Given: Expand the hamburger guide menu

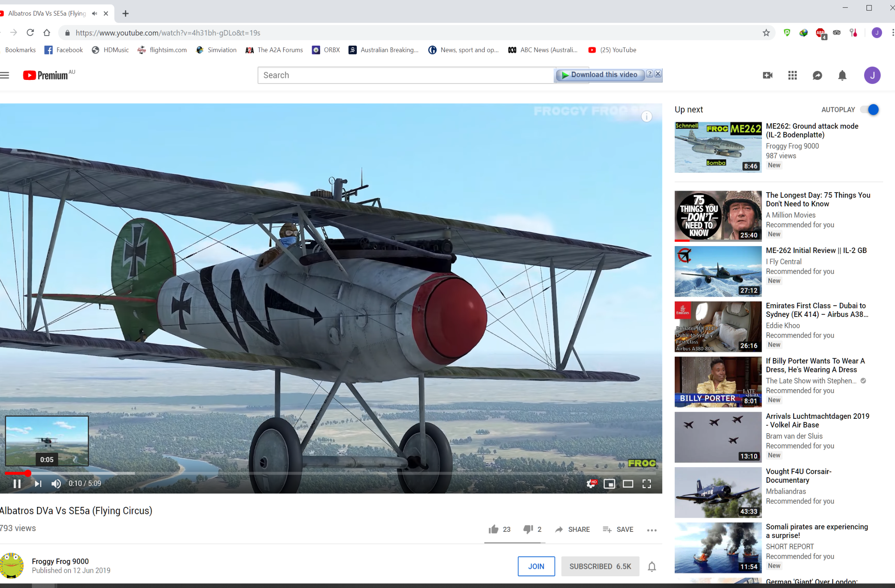Looking at the screenshot, I should 5,75.
